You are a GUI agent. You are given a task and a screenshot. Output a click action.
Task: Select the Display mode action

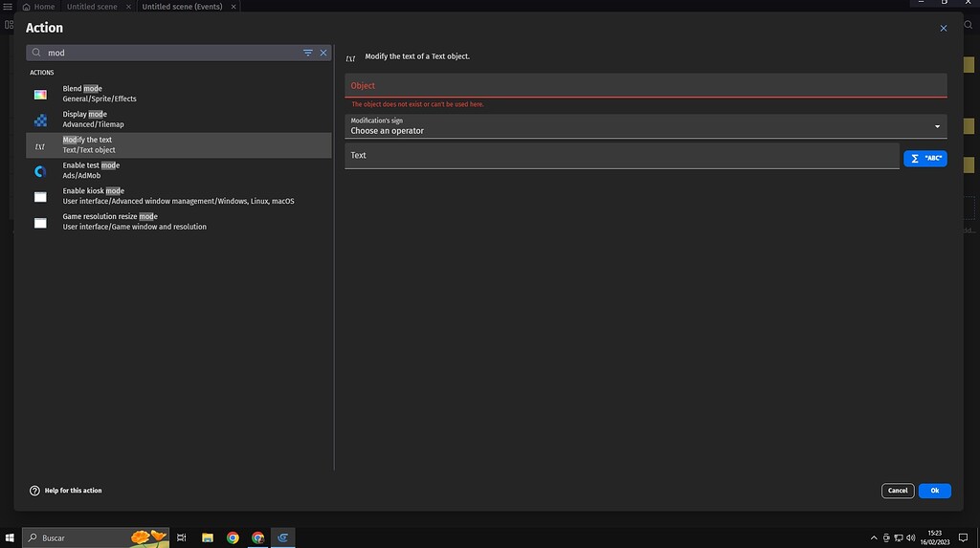(179, 120)
